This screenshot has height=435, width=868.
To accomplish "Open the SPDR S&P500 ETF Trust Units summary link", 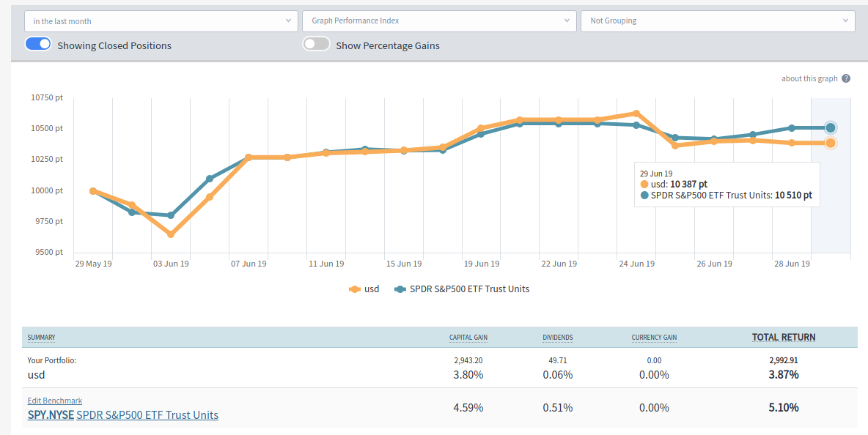I will click(x=147, y=415).
